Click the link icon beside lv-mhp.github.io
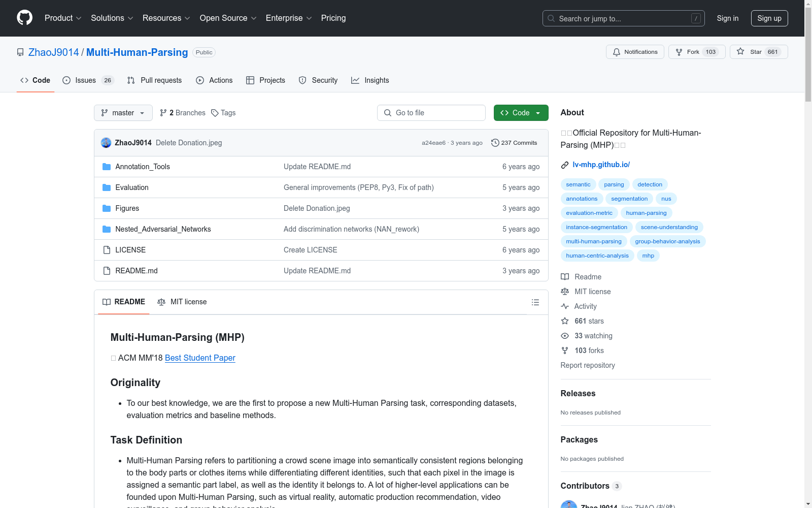812x508 pixels. click(x=565, y=165)
